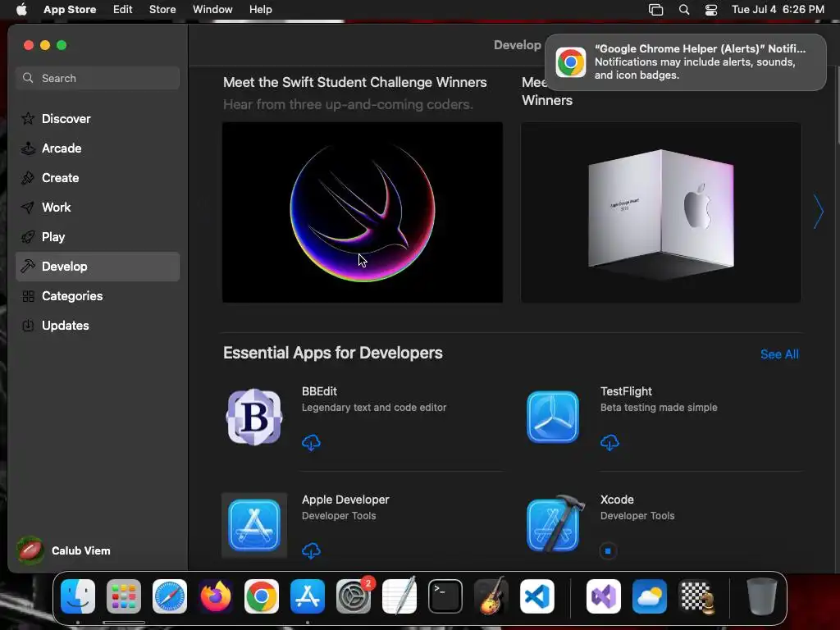Open Finder from the Dock

[78, 596]
